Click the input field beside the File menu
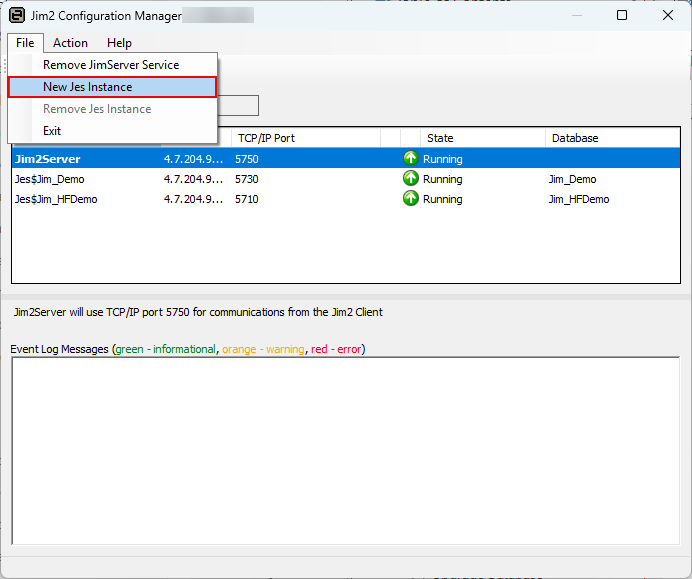The height and width of the screenshot is (579, 692). pyautogui.click(x=238, y=105)
